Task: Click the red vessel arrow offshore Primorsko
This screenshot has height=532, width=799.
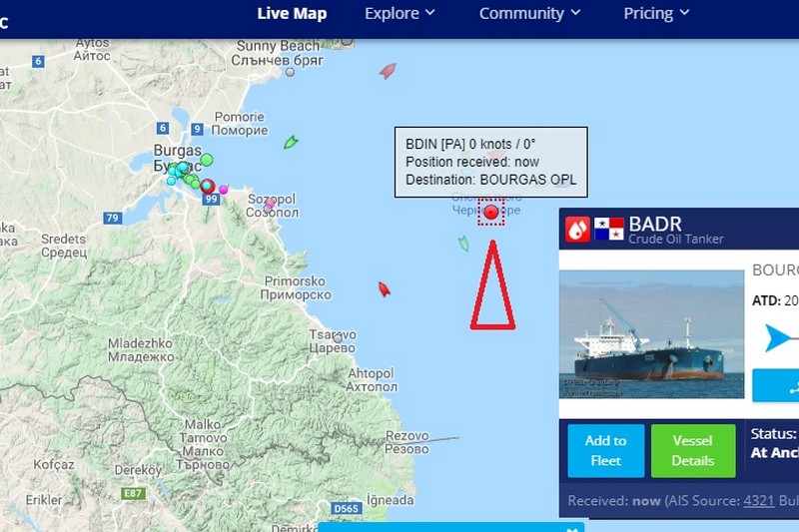Action: (384, 289)
